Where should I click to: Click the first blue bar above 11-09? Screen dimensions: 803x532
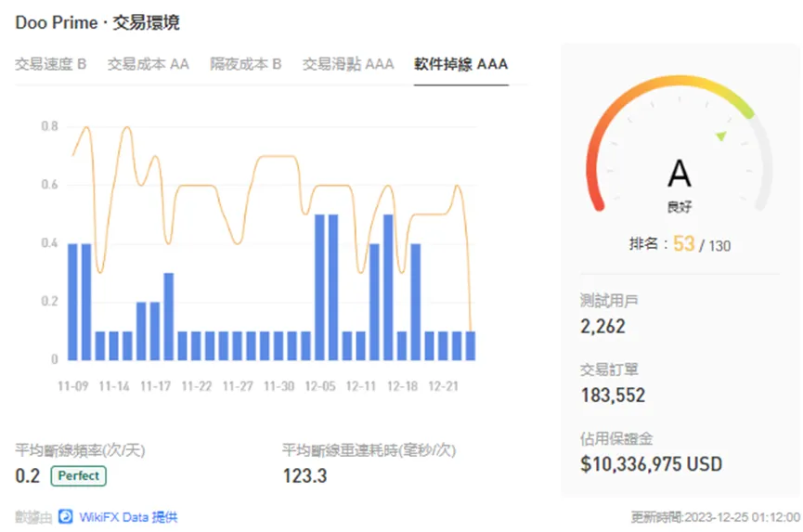[72, 302]
